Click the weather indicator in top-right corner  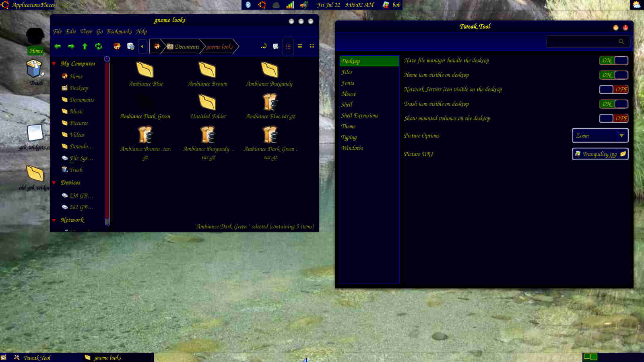click(x=636, y=5)
